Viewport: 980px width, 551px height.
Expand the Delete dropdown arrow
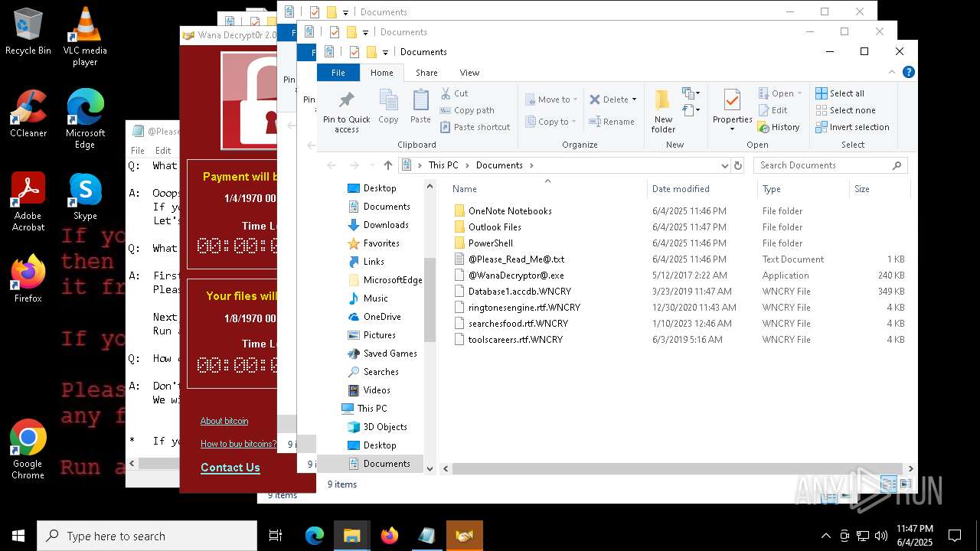point(634,99)
